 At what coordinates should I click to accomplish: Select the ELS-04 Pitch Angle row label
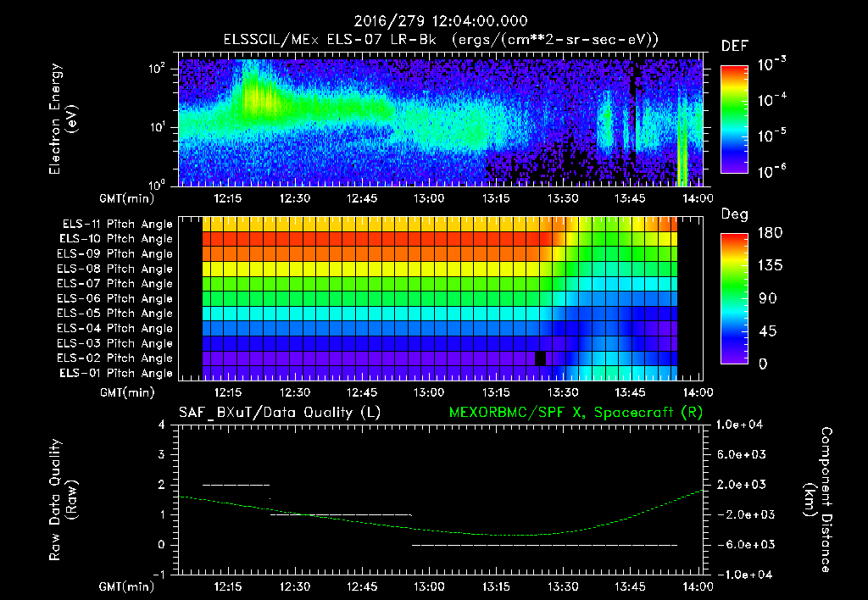115,328
